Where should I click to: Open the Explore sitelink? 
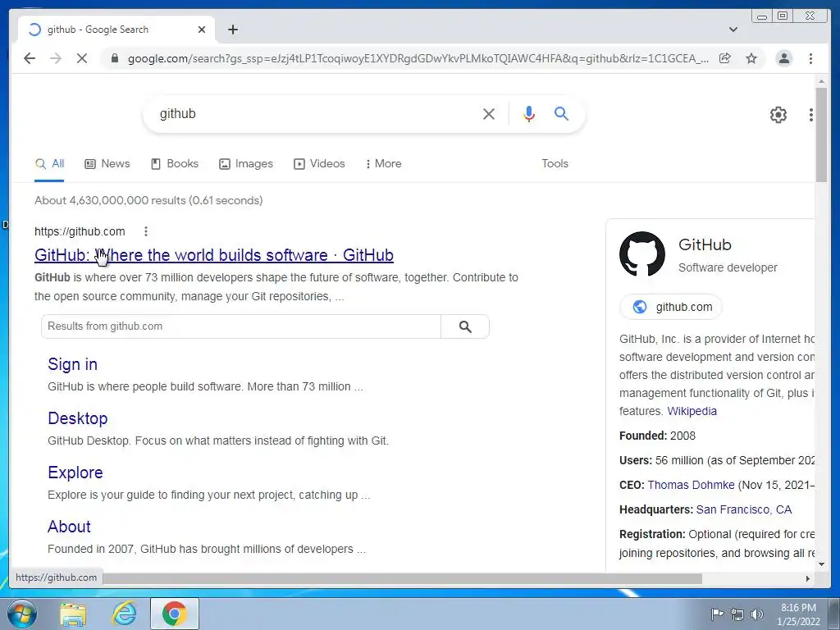[x=75, y=472]
